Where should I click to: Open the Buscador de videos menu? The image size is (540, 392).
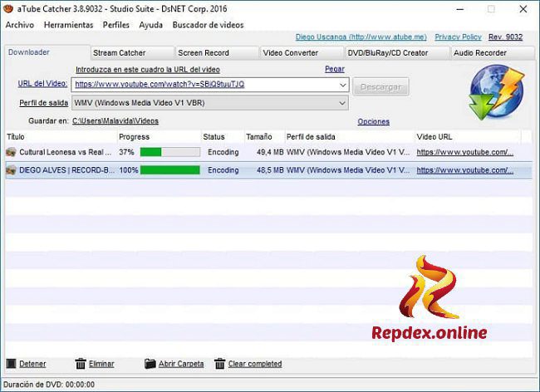tap(208, 25)
